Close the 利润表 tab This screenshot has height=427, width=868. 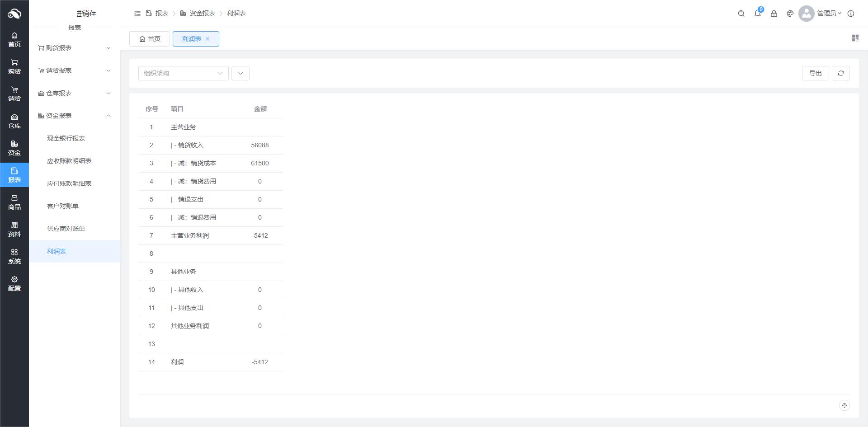[x=208, y=39]
